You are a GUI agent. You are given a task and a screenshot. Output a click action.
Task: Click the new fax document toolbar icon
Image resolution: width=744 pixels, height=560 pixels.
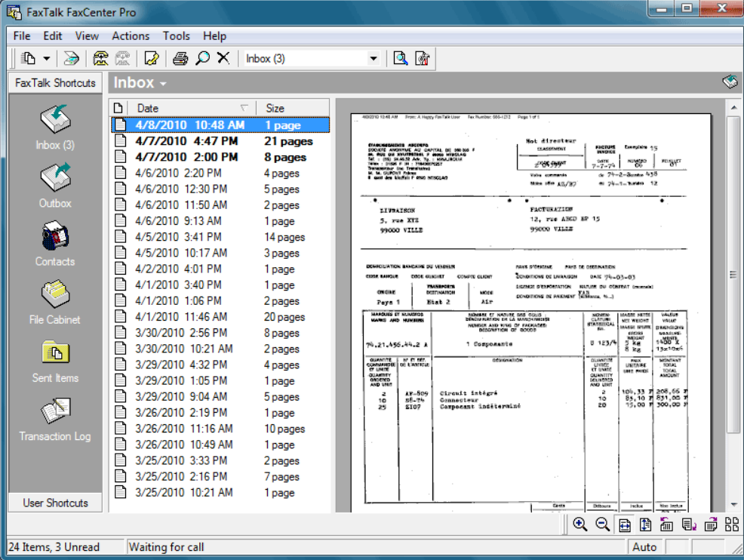28,58
